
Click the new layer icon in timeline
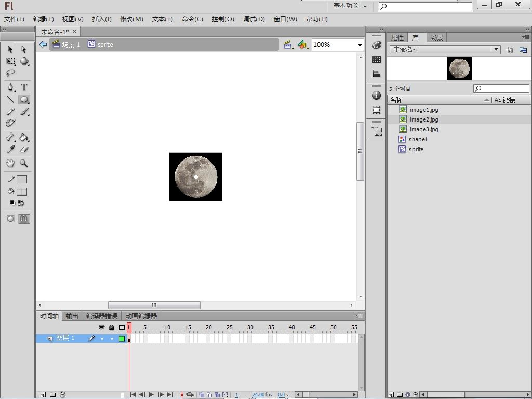(43, 395)
